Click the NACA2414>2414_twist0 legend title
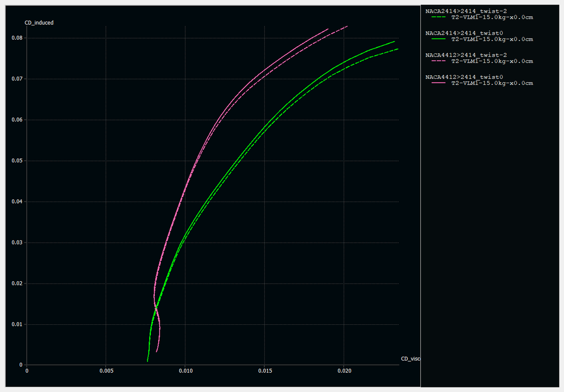 (464, 33)
